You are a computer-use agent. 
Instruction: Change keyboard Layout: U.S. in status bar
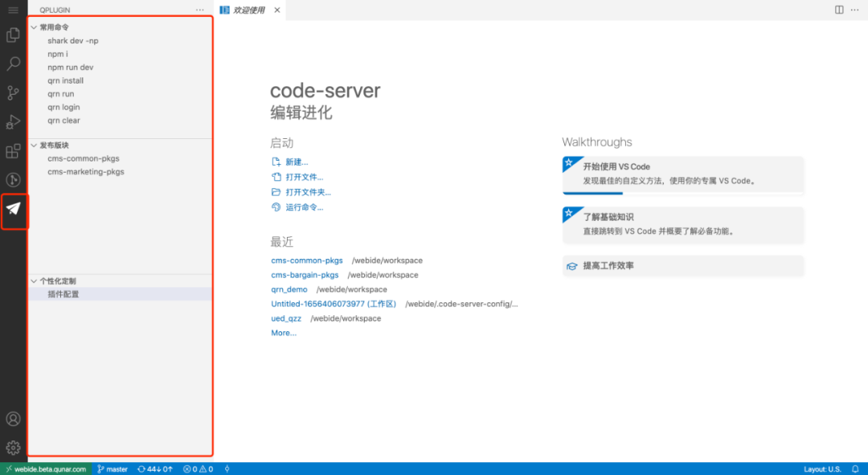(x=822, y=469)
